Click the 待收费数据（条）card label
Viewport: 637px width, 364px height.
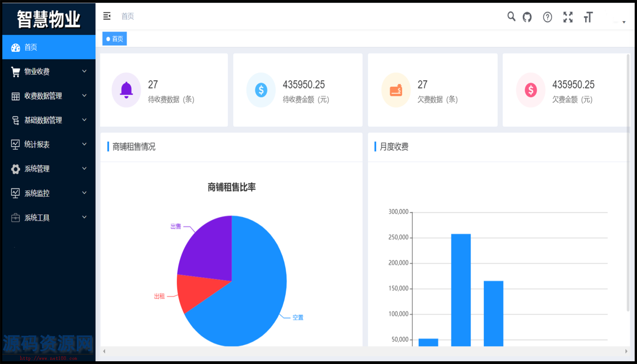[171, 100]
